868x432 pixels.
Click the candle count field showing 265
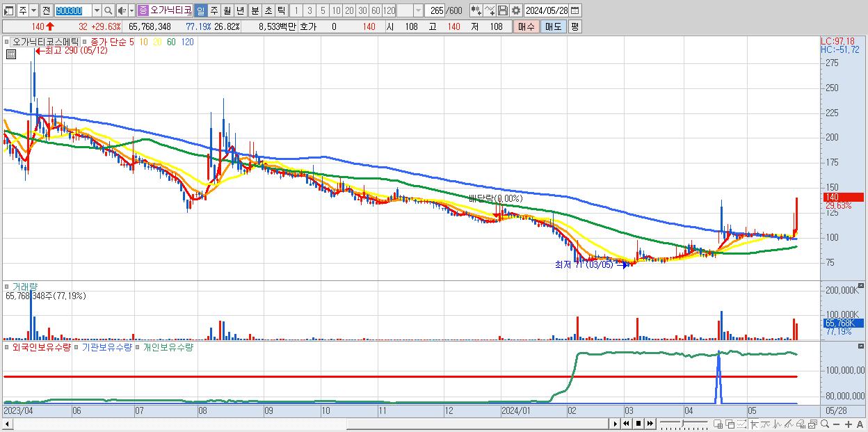[435, 10]
